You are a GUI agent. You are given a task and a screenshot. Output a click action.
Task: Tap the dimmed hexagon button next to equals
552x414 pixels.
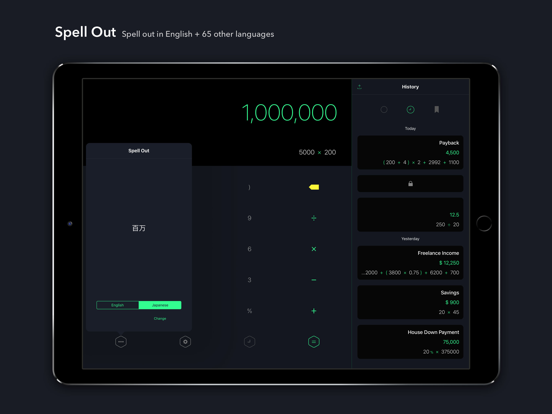click(249, 341)
